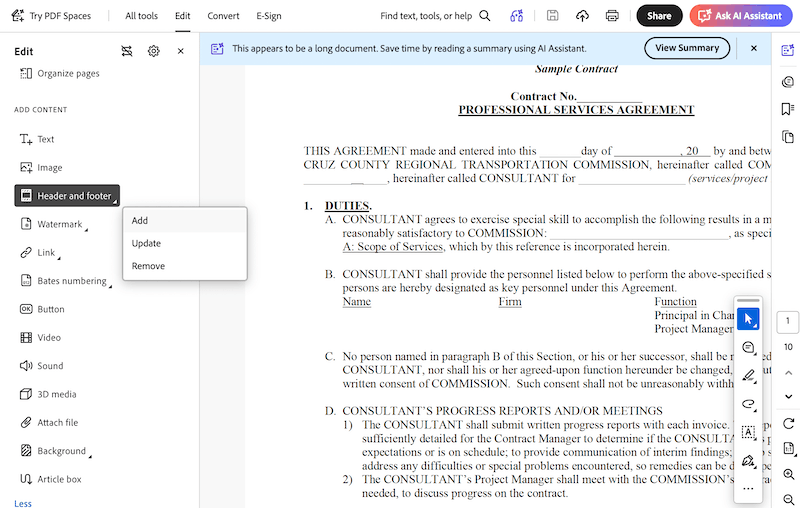
Task: Open Try PDF Spaces
Action: click(51, 16)
